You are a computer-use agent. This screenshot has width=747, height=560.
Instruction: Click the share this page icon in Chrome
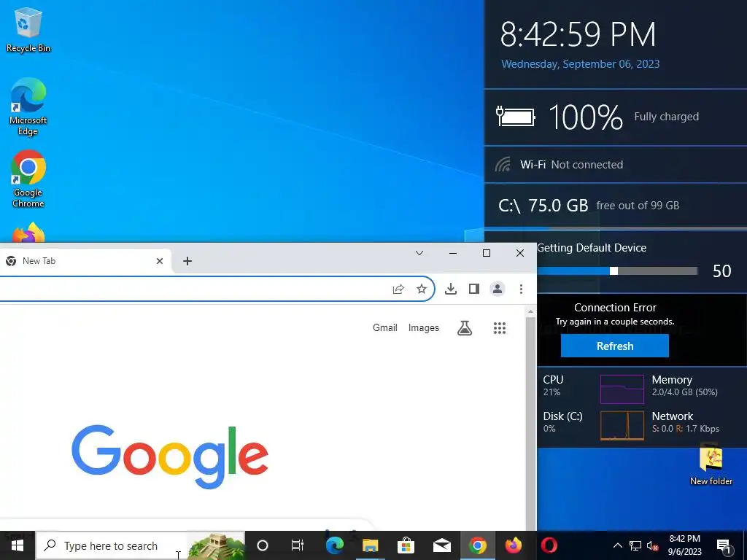398,289
